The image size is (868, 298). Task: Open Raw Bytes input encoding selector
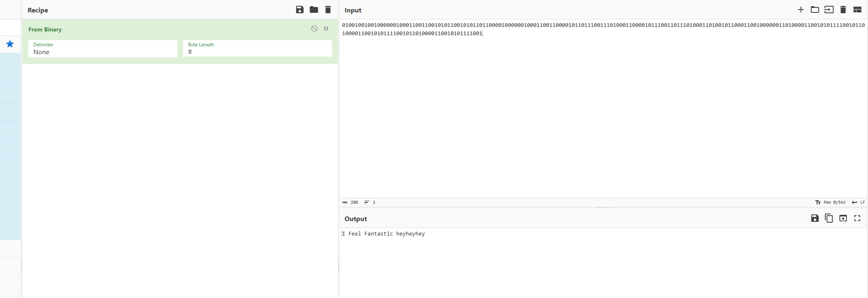(830, 202)
